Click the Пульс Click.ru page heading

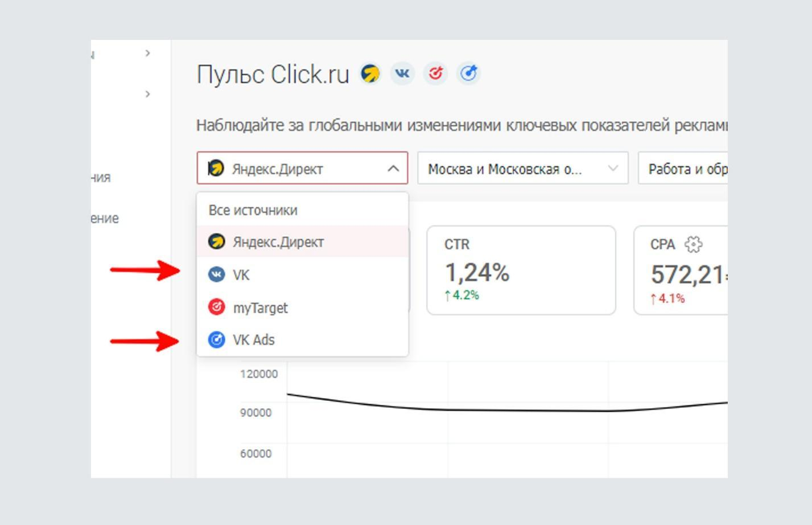tap(273, 75)
